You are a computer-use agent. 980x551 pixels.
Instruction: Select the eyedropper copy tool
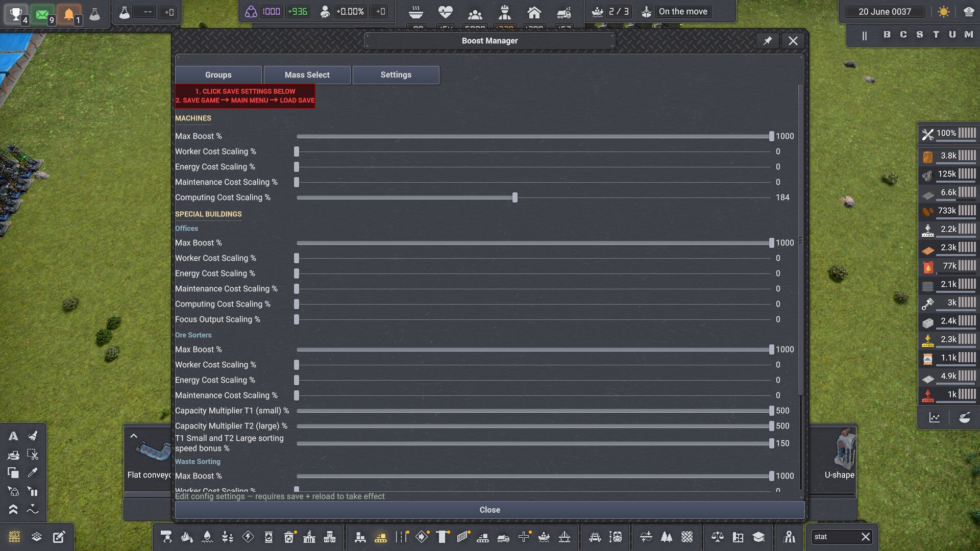click(33, 472)
